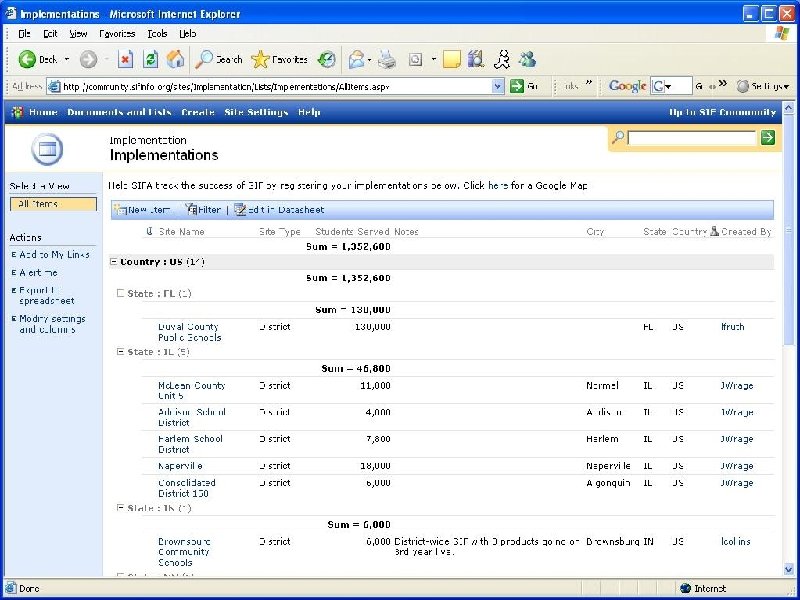
Task: Go to the Home page house icon
Action: click(175, 60)
